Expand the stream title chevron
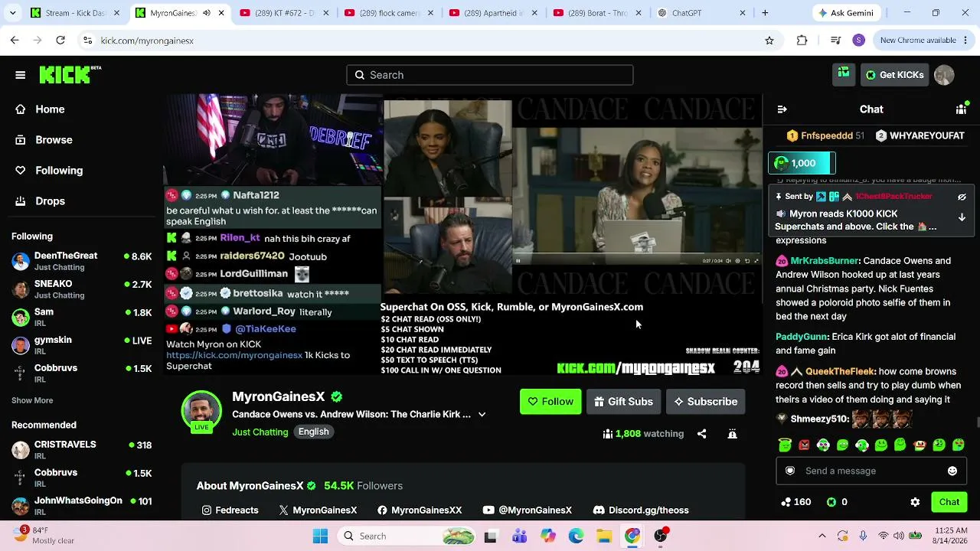This screenshot has width=980, height=551. 482,414
